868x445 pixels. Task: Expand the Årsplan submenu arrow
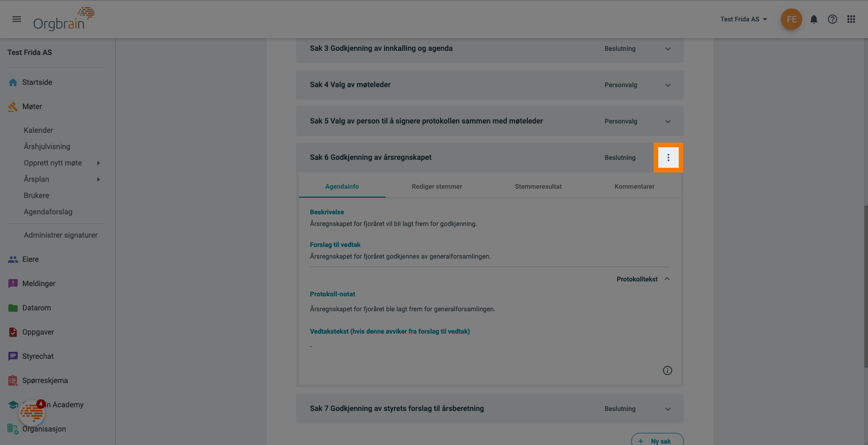point(98,179)
